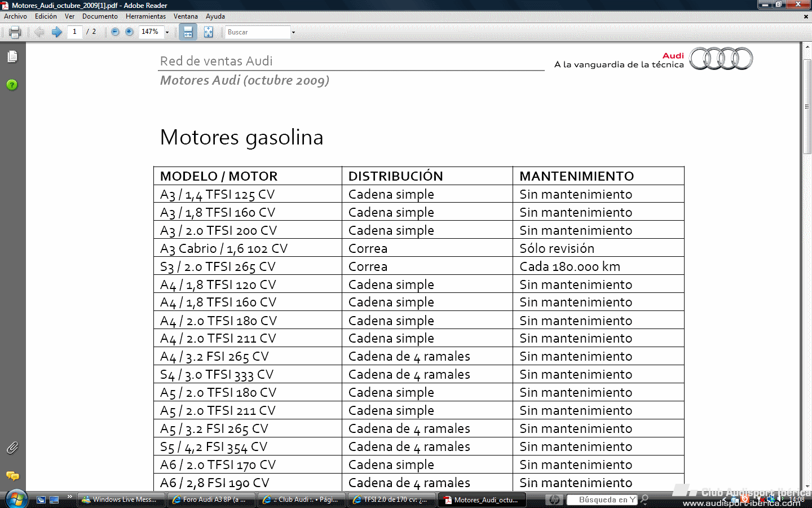Click the zoom in plus button
Viewport: 812px width, 508px height.
[x=129, y=32]
